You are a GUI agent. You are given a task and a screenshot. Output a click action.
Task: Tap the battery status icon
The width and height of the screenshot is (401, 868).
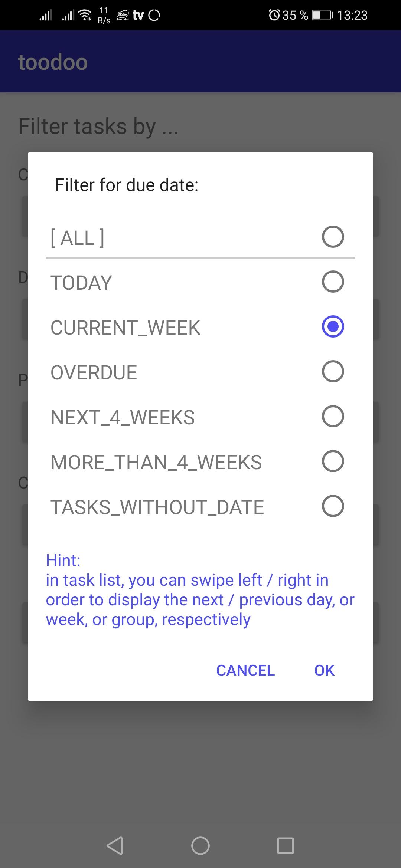click(322, 15)
